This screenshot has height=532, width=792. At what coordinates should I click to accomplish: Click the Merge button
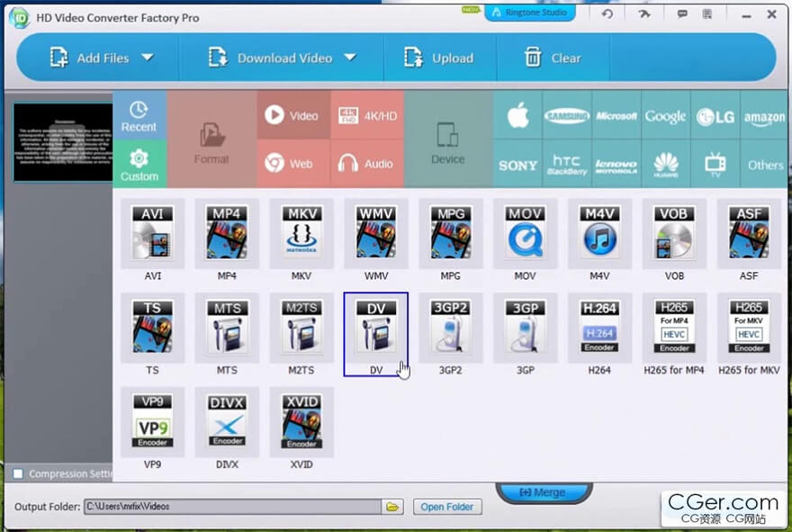click(544, 492)
